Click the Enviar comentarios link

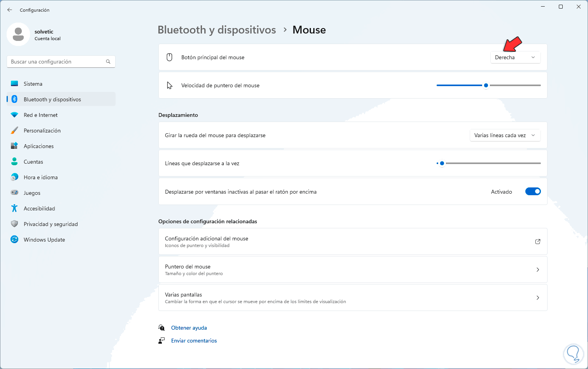pyautogui.click(x=194, y=341)
